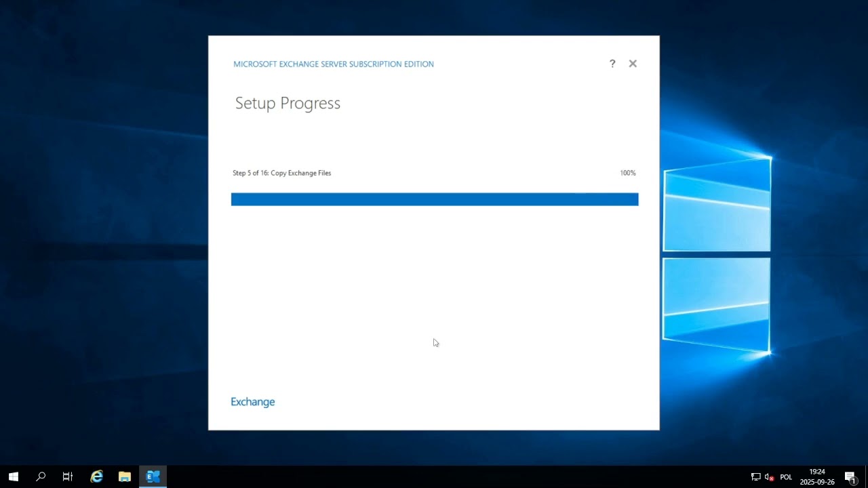Image resolution: width=868 pixels, height=488 pixels.
Task: Open the Action Center notifications icon
Action: [x=850, y=477]
